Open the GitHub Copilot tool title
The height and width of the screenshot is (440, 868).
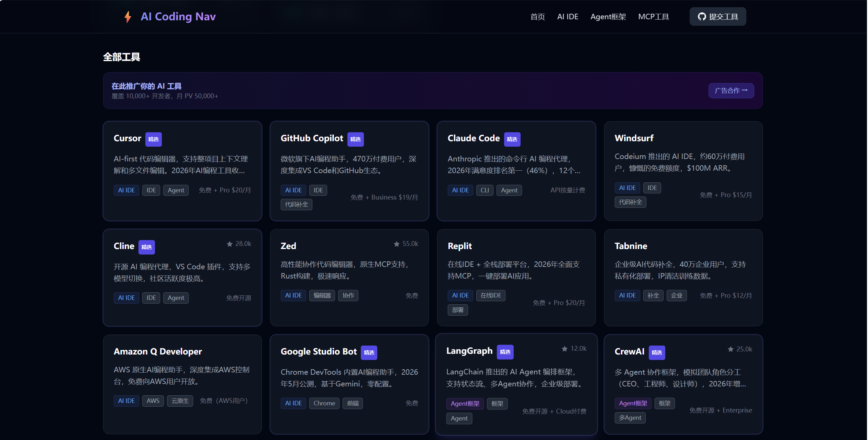312,138
